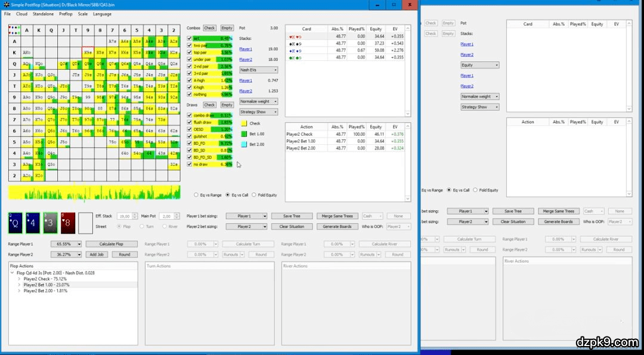Pick the gray 3 board card
Image resolution: width=644 pixels, height=355 pixels.
tap(51, 223)
